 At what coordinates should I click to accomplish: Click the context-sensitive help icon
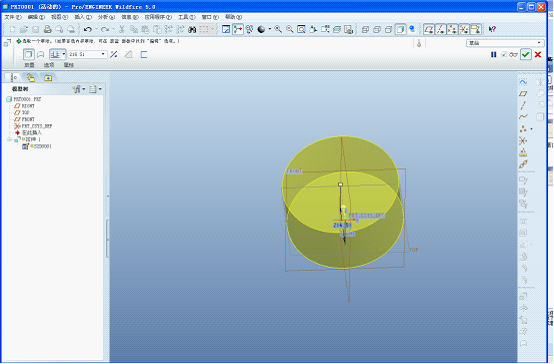(x=492, y=29)
